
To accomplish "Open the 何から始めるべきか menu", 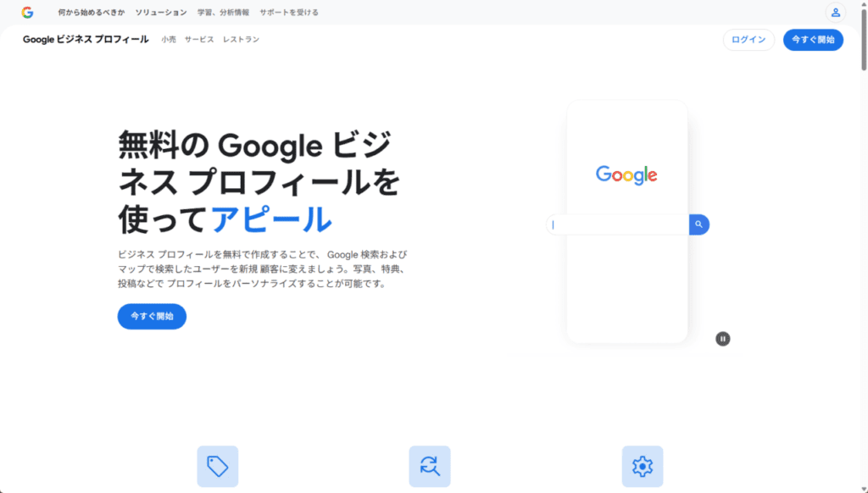I will click(91, 13).
